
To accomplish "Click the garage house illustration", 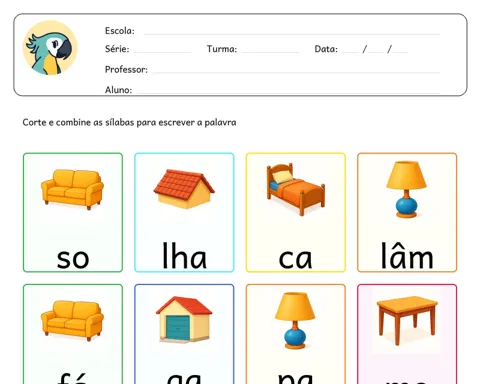I will pos(184,319).
